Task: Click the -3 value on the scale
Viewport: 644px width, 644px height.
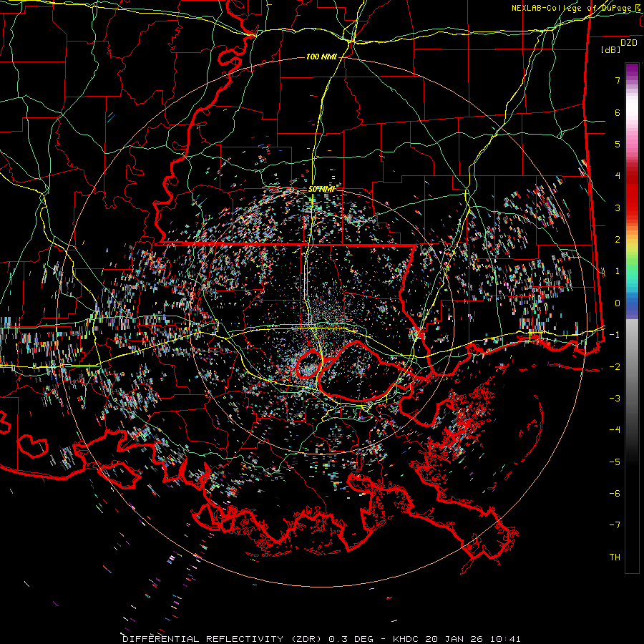Action: pos(615,399)
